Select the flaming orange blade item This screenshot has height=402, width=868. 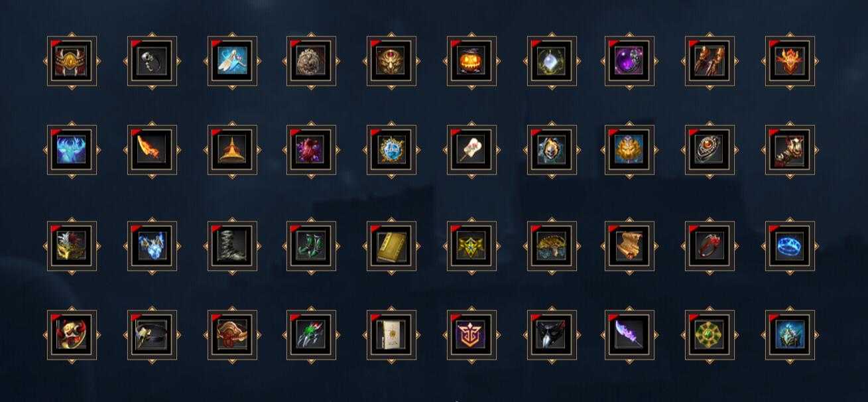[x=152, y=150]
